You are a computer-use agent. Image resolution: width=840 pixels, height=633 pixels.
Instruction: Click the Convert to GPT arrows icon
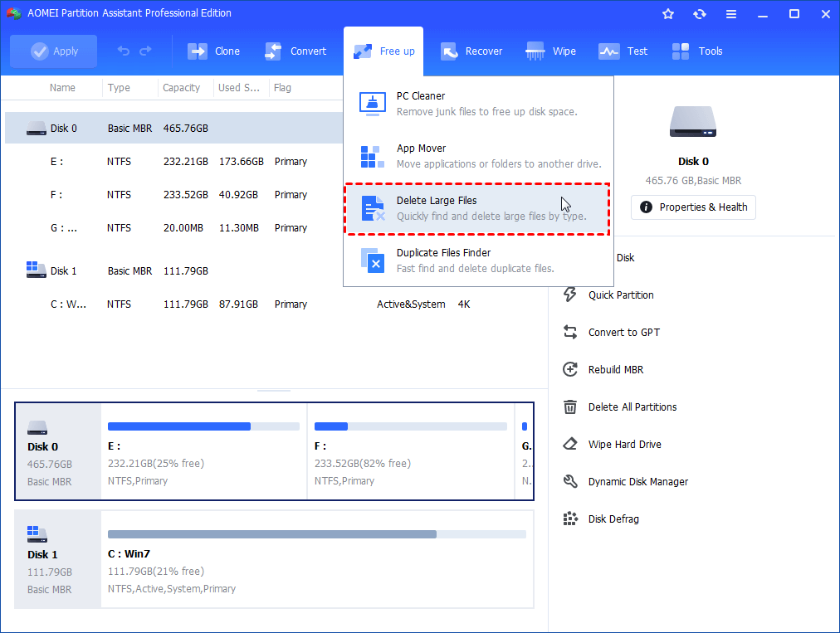(570, 332)
